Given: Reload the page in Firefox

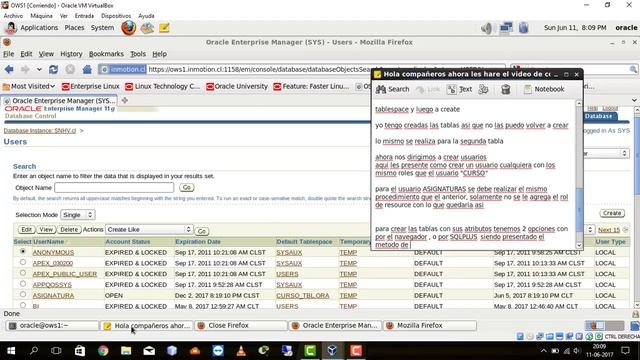Looking at the screenshot, I should click(53, 69).
